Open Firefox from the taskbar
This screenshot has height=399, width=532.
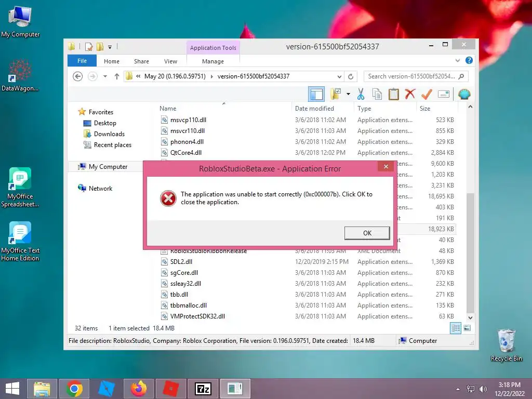(x=139, y=389)
